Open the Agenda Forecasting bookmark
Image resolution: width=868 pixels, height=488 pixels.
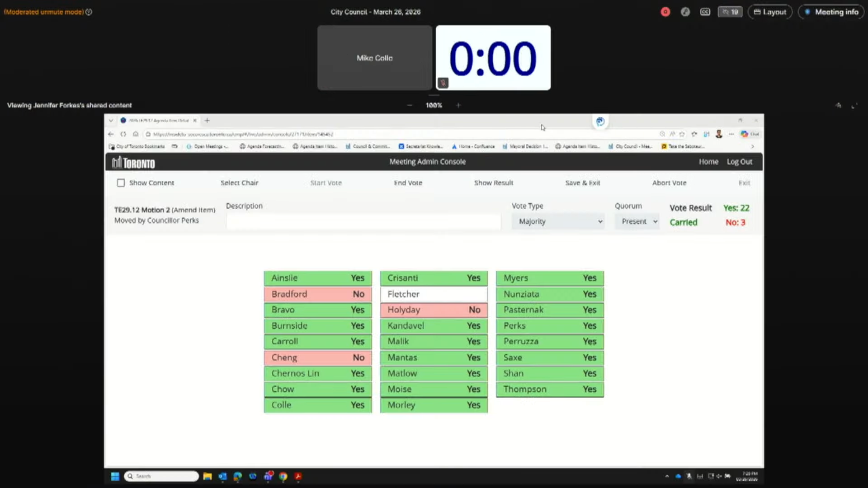click(x=262, y=146)
